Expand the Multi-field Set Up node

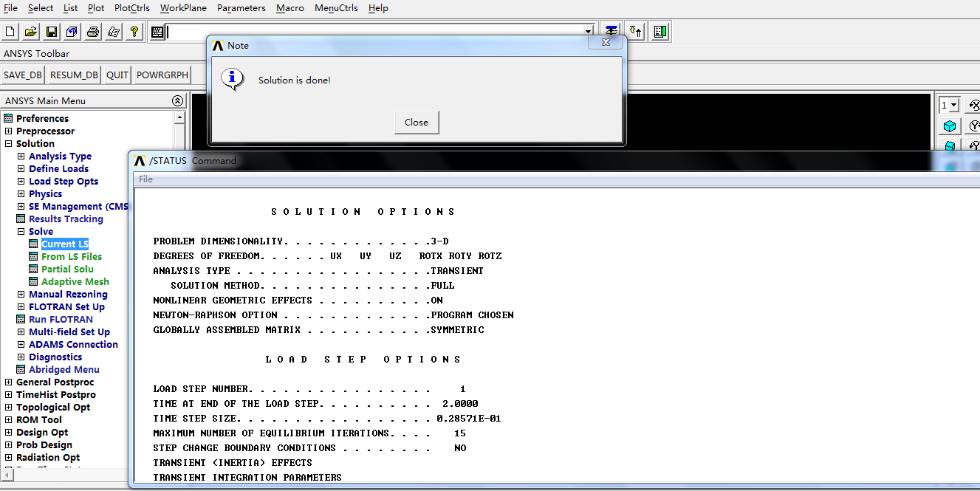click(x=21, y=332)
